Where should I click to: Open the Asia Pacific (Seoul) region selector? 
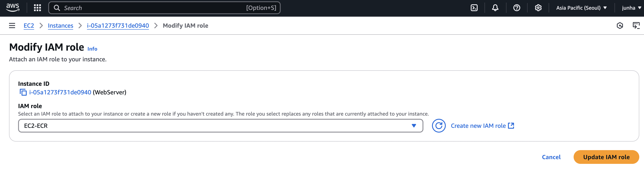click(x=581, y=8)
